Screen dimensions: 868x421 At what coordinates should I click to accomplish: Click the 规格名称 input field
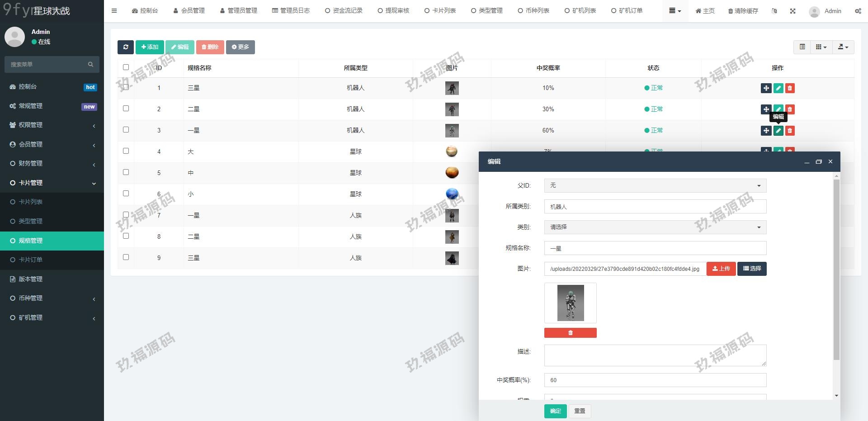tap(655, 248)
